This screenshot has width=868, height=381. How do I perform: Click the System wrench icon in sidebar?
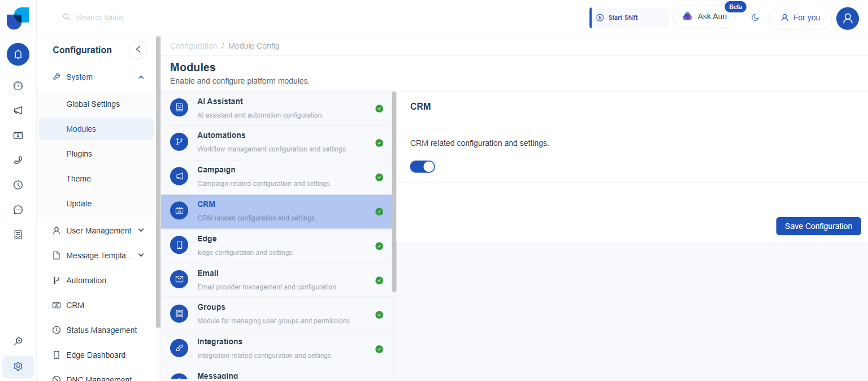click(57, 77)
